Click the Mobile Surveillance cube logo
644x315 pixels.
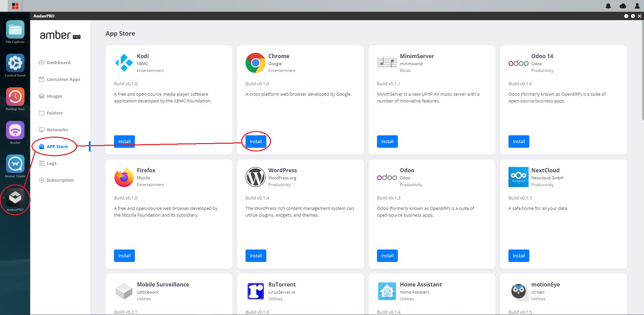[124, 291]
